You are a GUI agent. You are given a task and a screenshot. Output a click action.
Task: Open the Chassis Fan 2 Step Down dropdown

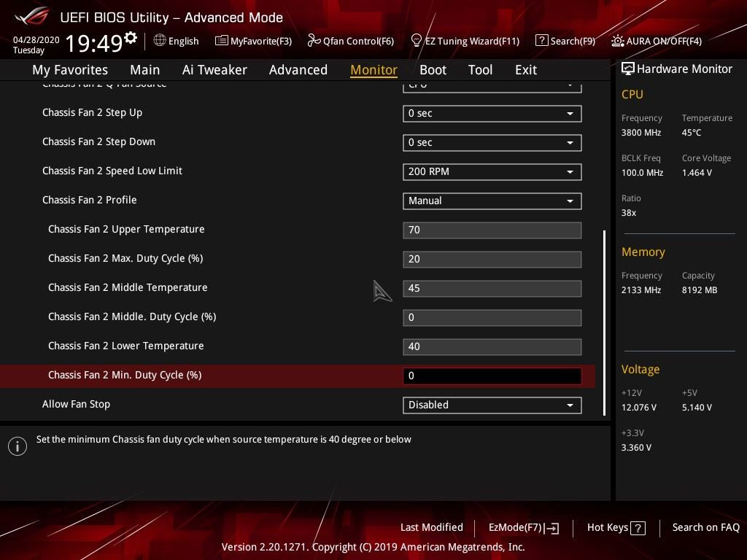tap(492, 143)
